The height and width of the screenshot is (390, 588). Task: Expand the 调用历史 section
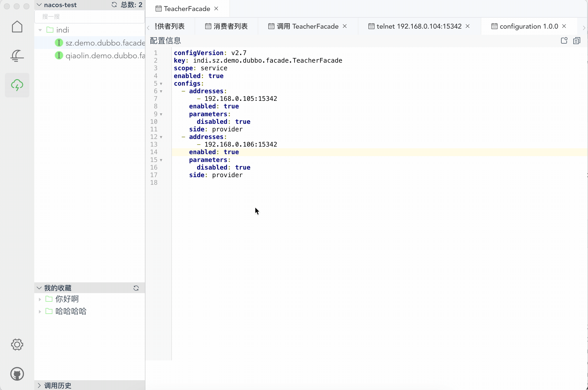(x=39, y=385)
